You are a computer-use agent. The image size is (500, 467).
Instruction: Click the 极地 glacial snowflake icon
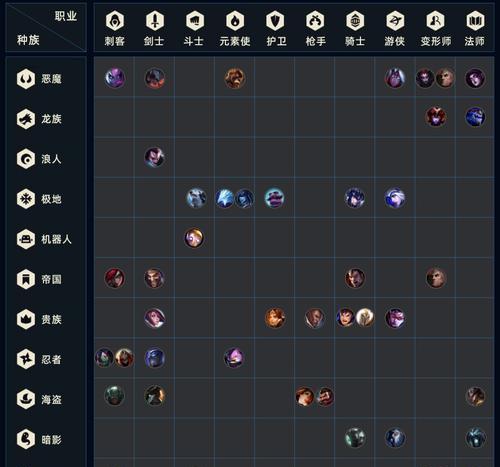click(26, 199)
